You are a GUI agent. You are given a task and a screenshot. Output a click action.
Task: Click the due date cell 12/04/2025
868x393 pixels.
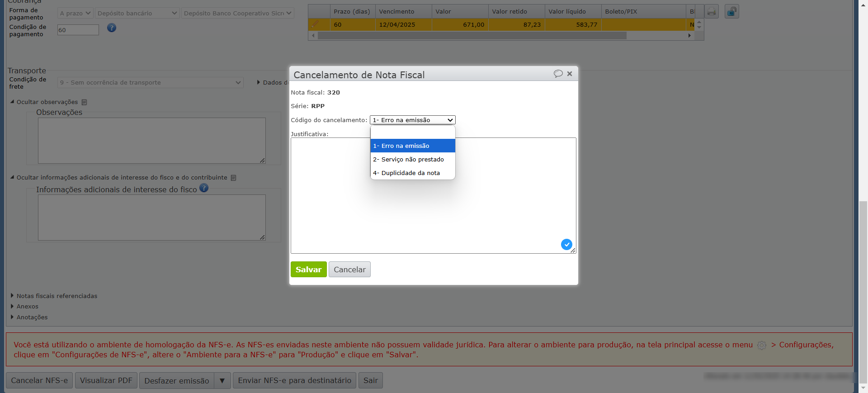pyautogui.click(x=404, y=25)
